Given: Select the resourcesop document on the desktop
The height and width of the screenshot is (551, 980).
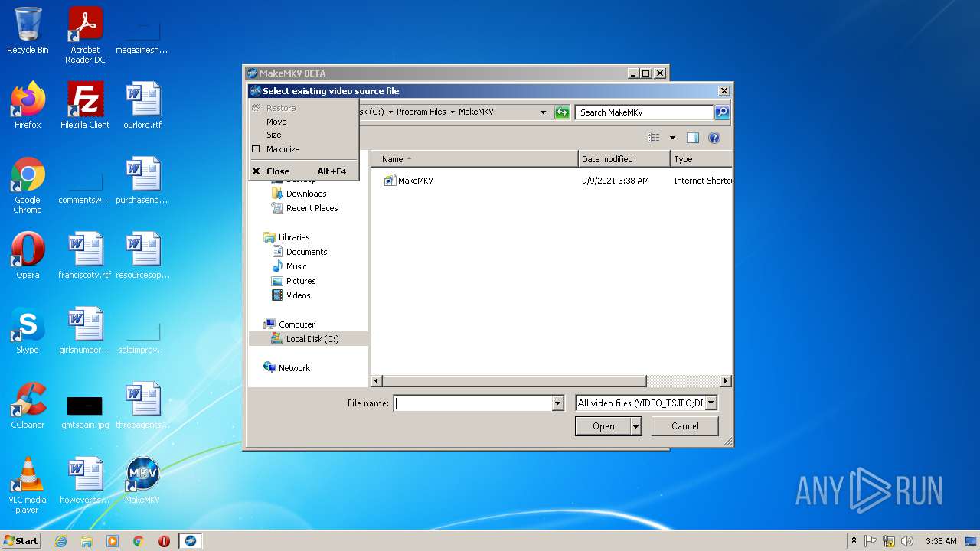Looking at the screenshot, I should (142, 255).
